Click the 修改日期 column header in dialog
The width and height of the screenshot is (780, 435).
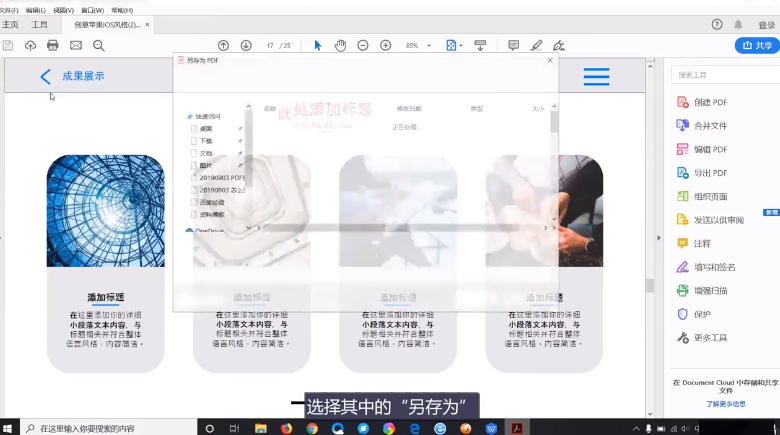click(409, 109)
